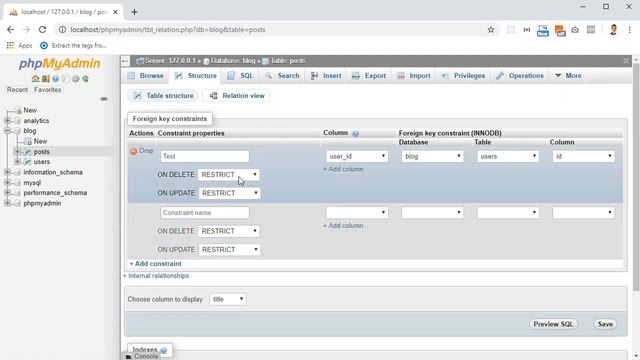Reload the browser page
The height and width of the screenshot is (360, 640).
coord(42,30)
